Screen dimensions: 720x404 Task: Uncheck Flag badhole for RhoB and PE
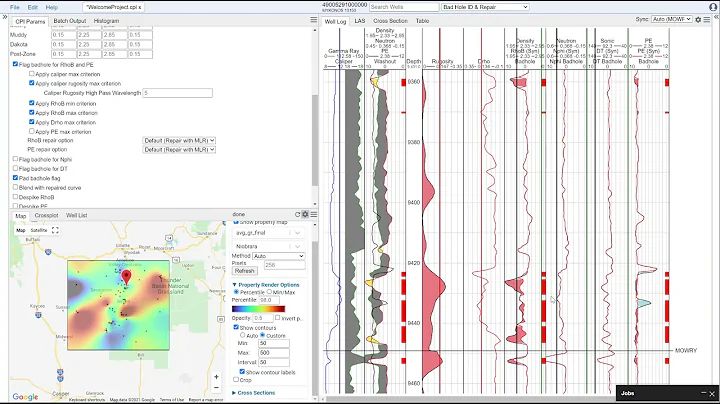pos(15,64)
